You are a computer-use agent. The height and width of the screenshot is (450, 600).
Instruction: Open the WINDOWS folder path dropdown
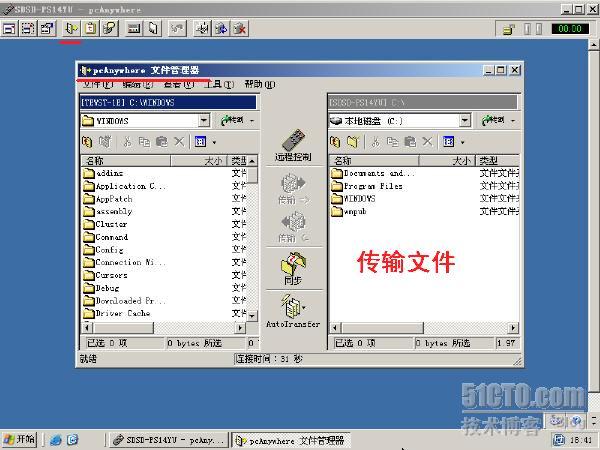[x=204, y=121]
